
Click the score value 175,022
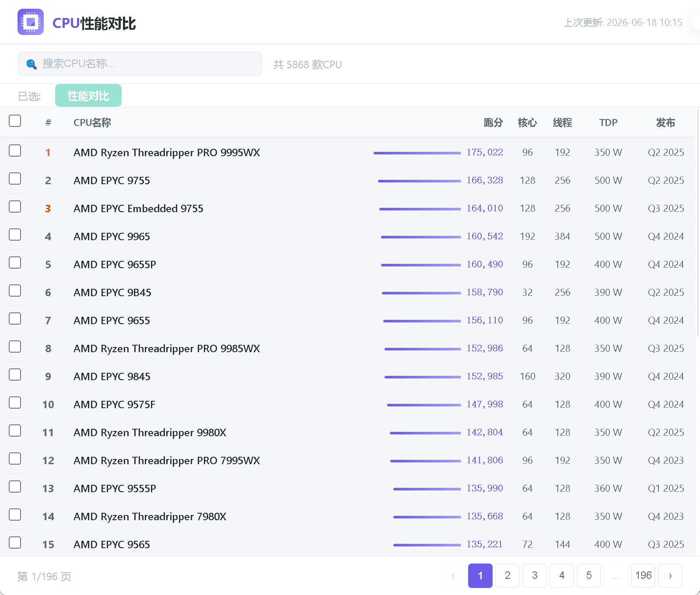(x=485, y=152)
